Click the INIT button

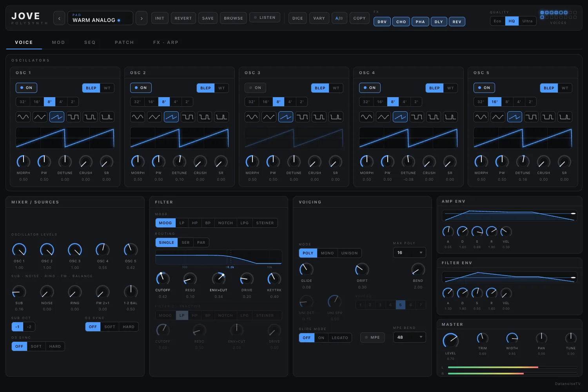160,18
